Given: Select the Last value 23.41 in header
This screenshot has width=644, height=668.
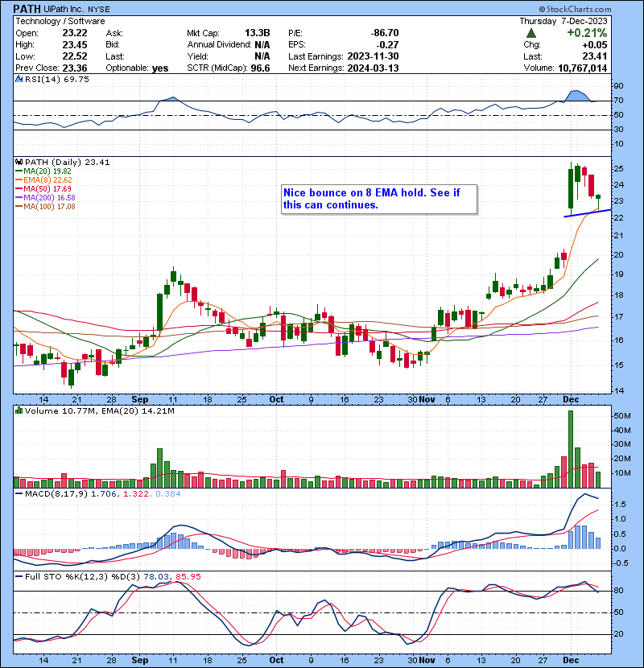Looking at the screenshot, I should coord(595,56).
